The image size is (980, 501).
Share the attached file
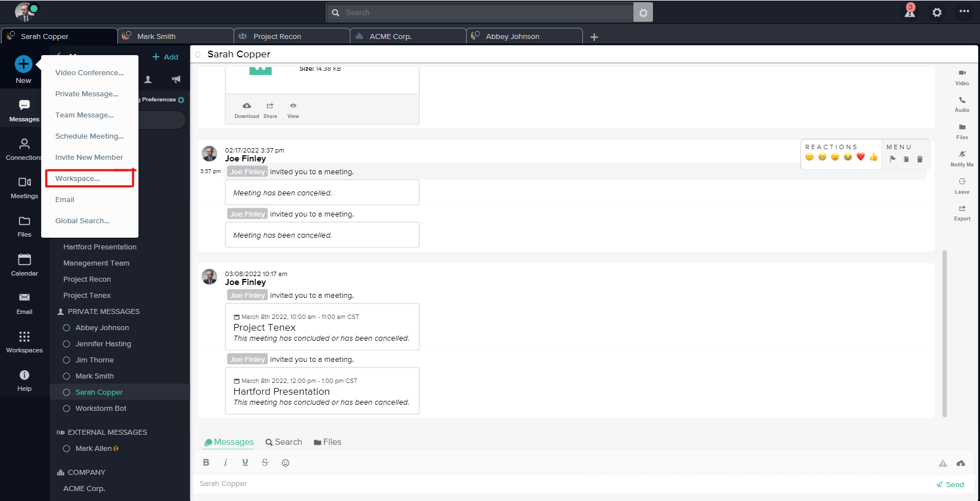click(x=270, y=110)
